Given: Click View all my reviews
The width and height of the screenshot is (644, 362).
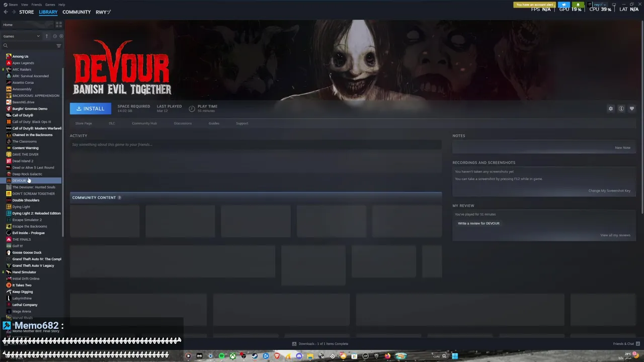Looking at the screenshot, I should [615, 235].
